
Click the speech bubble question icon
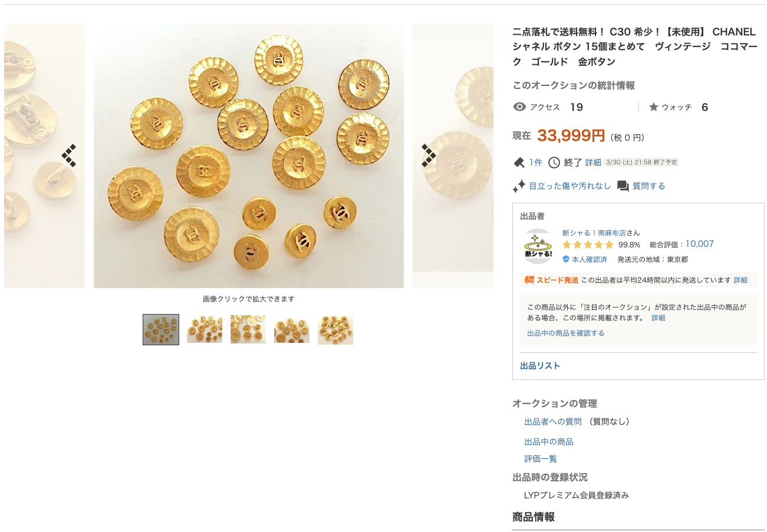pos(623,186)
